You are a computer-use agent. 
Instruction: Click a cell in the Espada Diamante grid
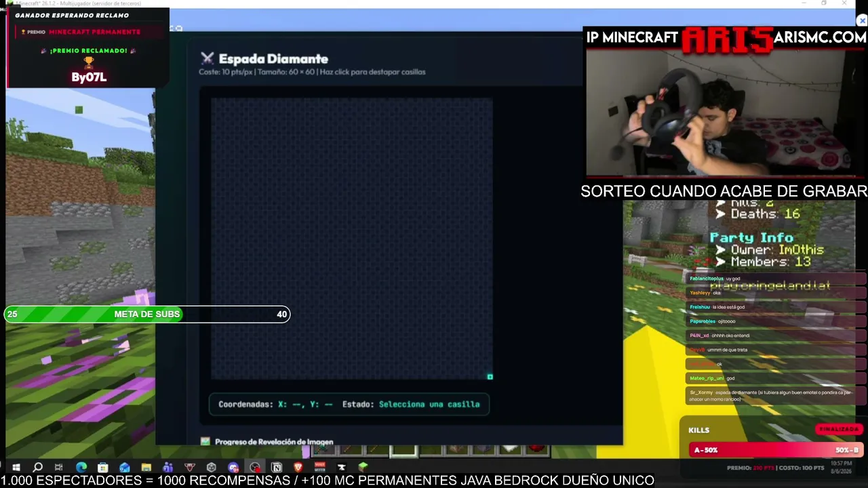click(x=352, y=239)
